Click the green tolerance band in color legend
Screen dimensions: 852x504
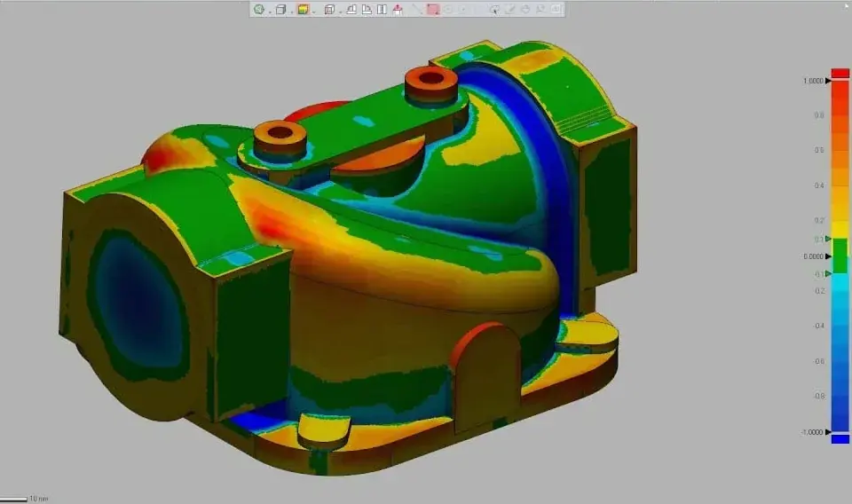point(840,256)
